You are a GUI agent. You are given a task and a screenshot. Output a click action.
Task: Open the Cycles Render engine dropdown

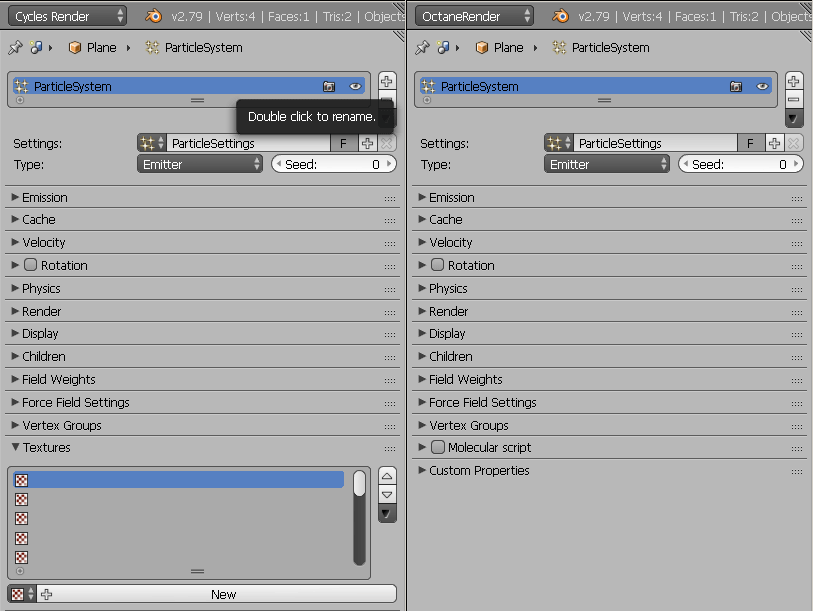coord(67,16)
